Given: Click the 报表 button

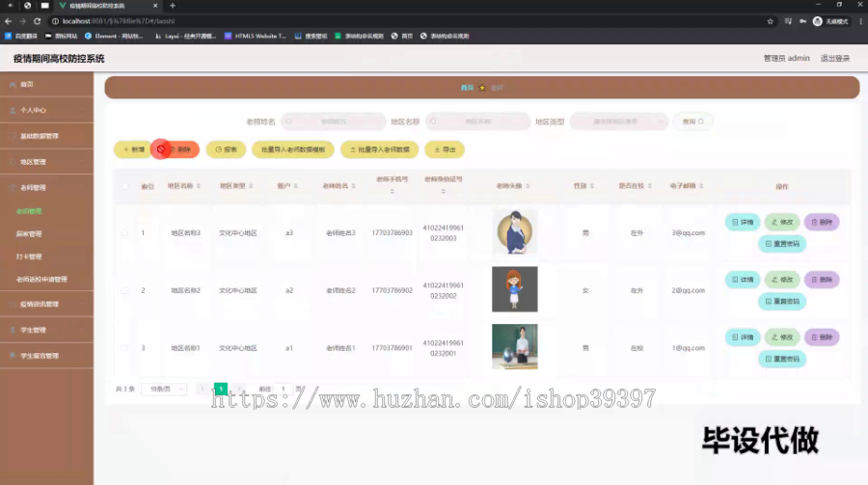Looking at the screenshot, I should (x=226, y=149).
